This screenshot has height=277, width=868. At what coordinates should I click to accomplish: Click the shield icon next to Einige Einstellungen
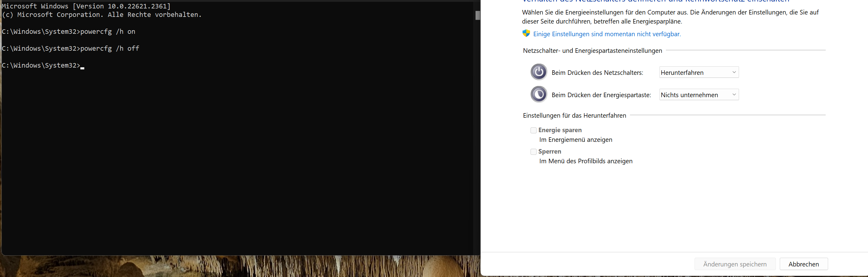coord(526,34)
